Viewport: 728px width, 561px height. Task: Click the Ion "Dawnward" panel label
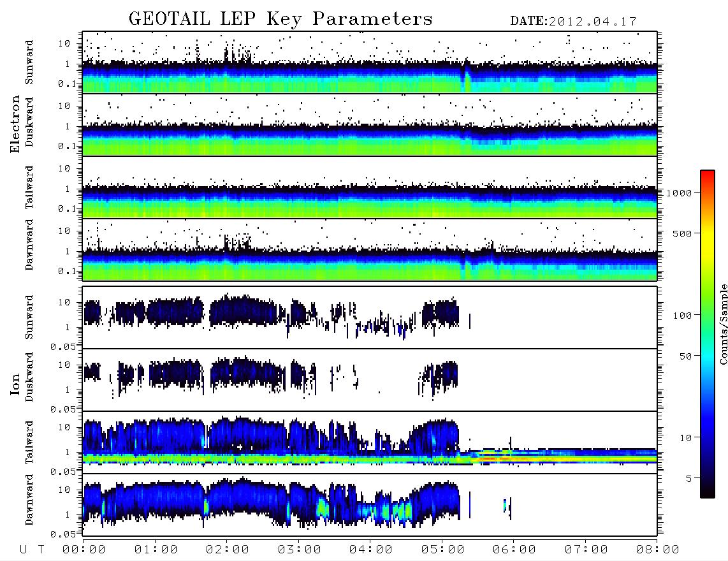point(29,500)
